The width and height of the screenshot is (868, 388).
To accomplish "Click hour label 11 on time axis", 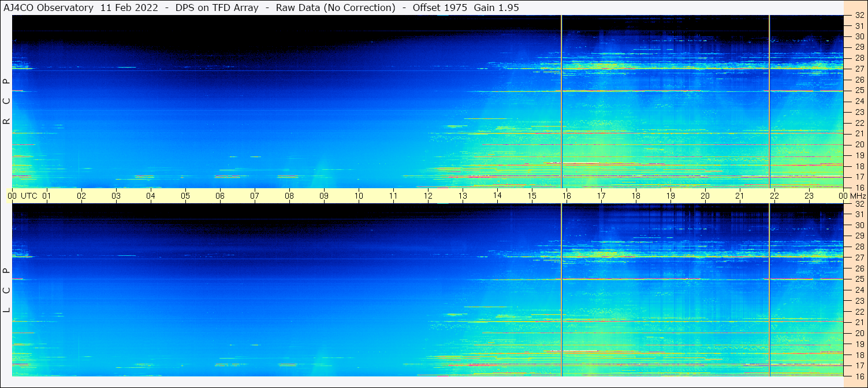I will tap(393, 196).
